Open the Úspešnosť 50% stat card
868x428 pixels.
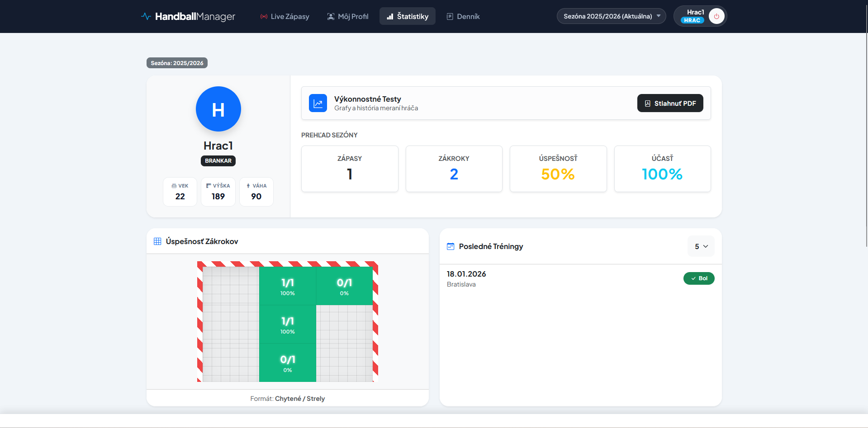pos(558,169)
